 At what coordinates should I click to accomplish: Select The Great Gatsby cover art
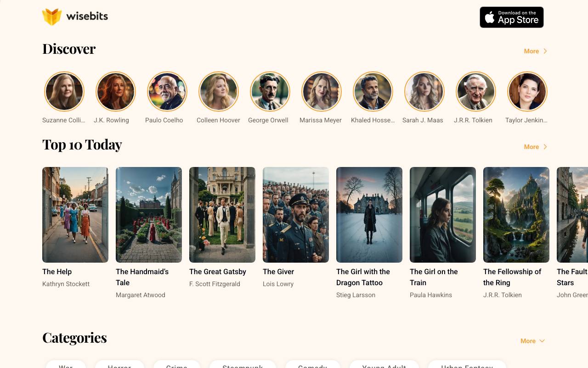tap(222, 215)
